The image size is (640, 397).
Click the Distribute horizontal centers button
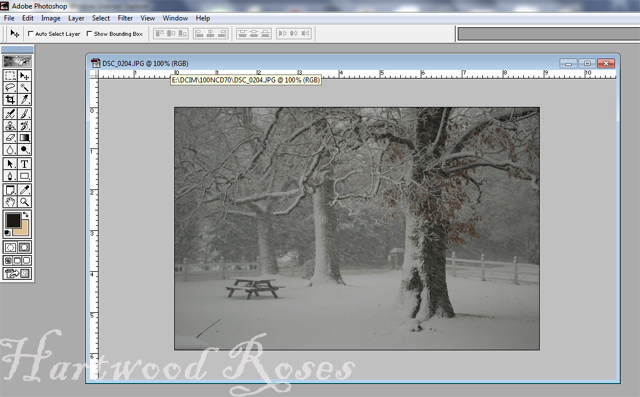click(293, 33)
